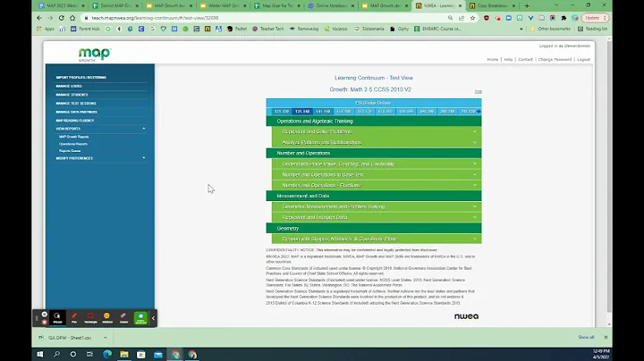Click the Update Chrome button
Screen dimensions: 644x361
coord(594,18)
